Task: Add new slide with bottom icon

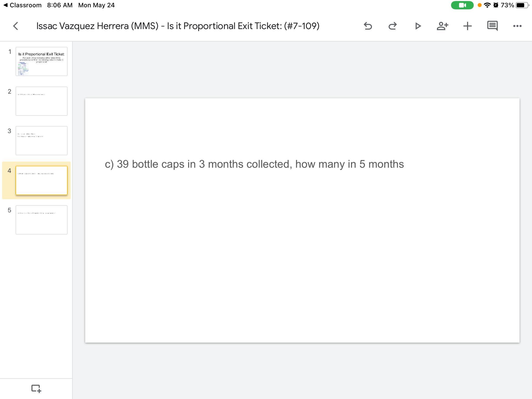Action: (36, 389)
